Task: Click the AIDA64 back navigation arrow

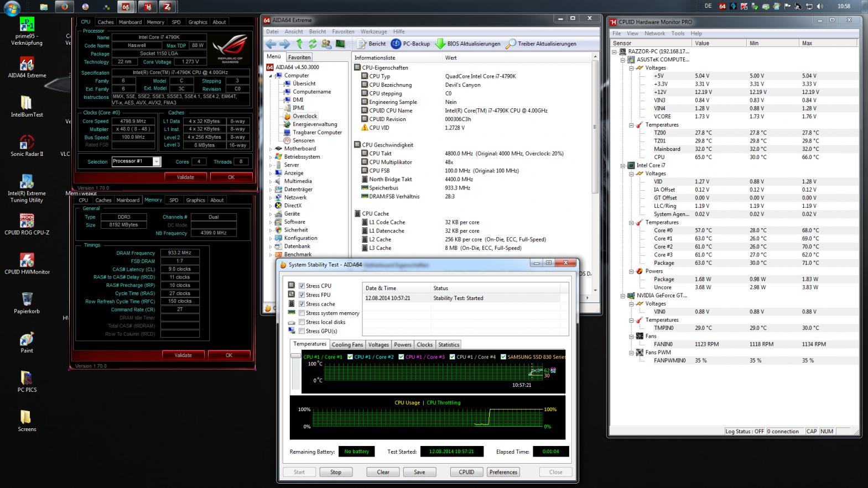Action: (x=271, y=44)
